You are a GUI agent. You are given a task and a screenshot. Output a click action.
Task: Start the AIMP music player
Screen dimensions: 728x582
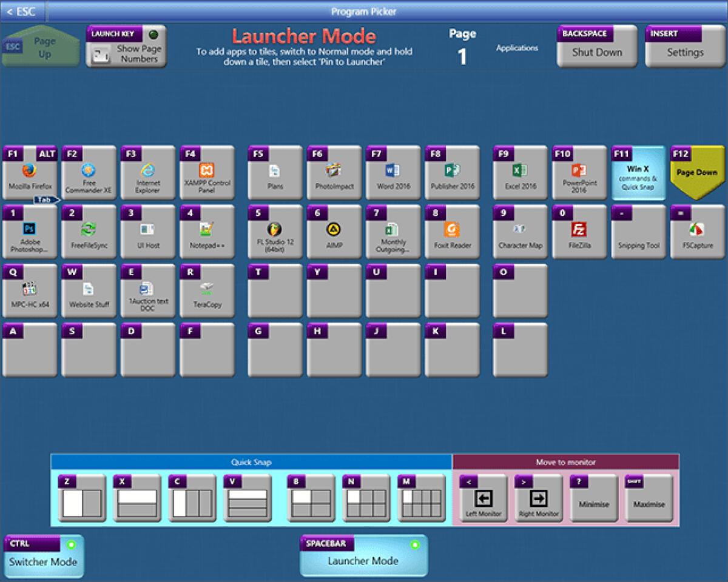click(x=334, y=233)
